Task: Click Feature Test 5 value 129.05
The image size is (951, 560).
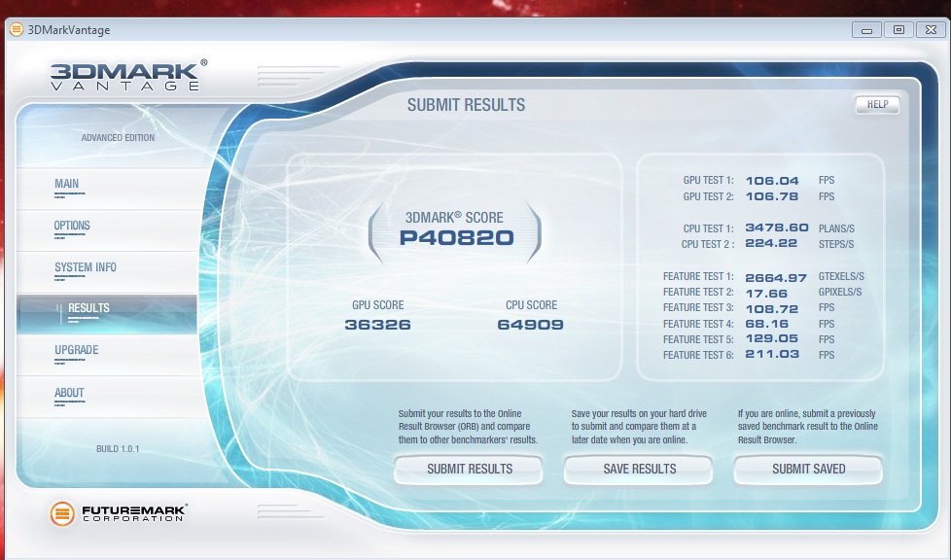Action: pyautogui.click(x=771, y=338)
